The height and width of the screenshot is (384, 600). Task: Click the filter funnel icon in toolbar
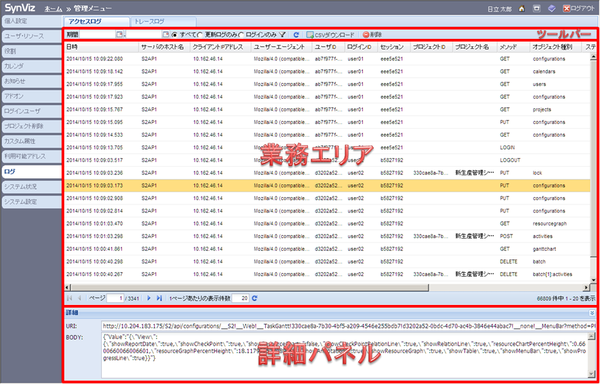[x=282, y=35]
